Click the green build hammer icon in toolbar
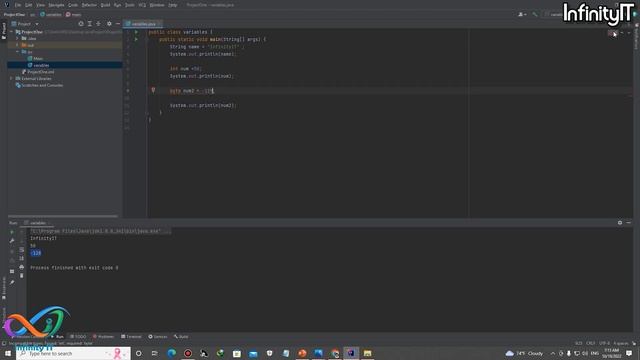This screenshot has width=640, height=360. pos(535,14)
